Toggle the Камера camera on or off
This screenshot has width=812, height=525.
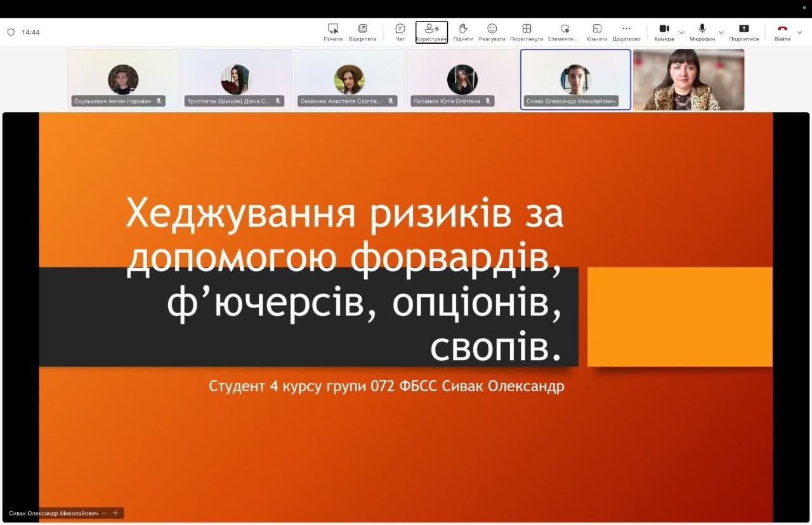[664, 29]
